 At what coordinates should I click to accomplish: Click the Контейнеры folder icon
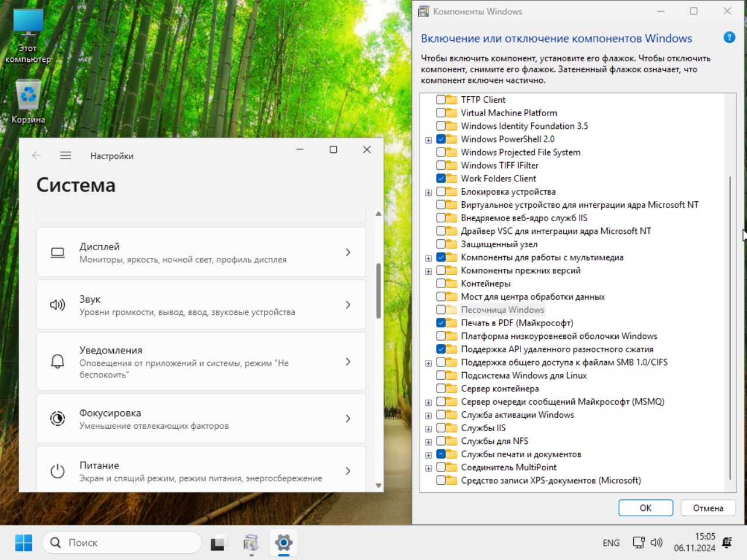(452, 283)
